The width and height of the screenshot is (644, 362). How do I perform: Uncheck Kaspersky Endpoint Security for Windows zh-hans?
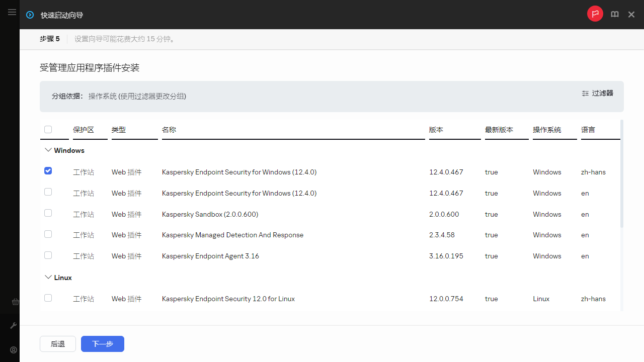[48, 171]
